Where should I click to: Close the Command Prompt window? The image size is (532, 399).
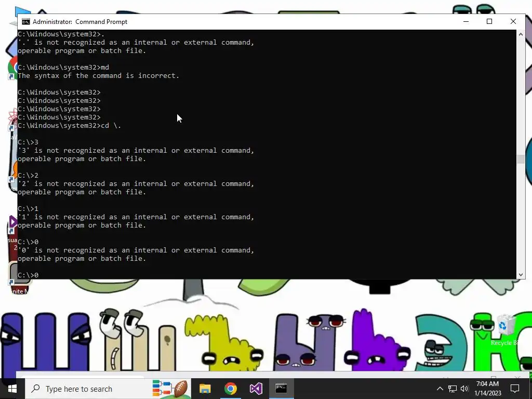point(513,21)
